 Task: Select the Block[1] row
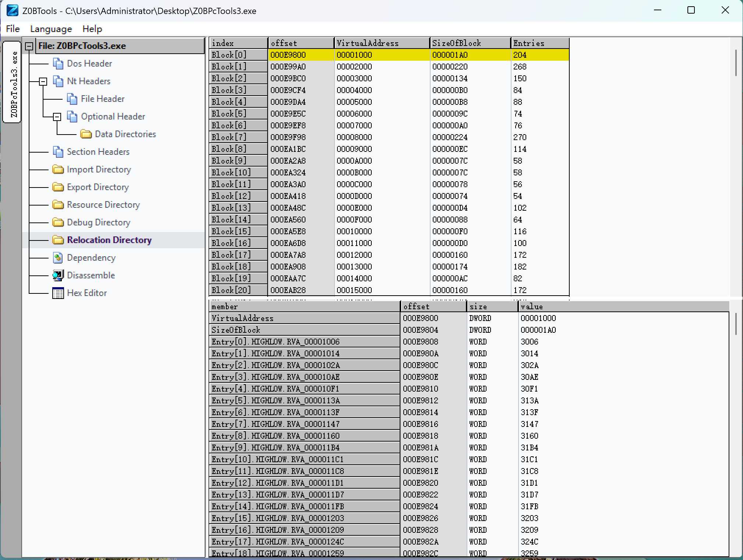pyautogui.click(x=389, y=67)
